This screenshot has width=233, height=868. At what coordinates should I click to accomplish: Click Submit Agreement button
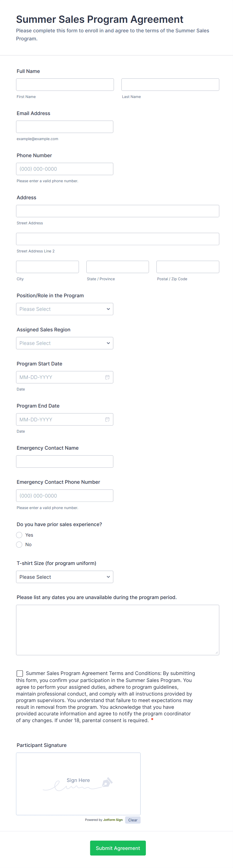[118, 848]
